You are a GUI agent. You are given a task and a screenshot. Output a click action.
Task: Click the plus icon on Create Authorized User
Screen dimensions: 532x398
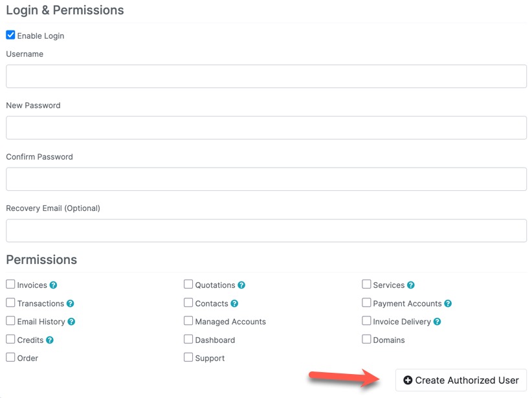(x=408, y=380)
